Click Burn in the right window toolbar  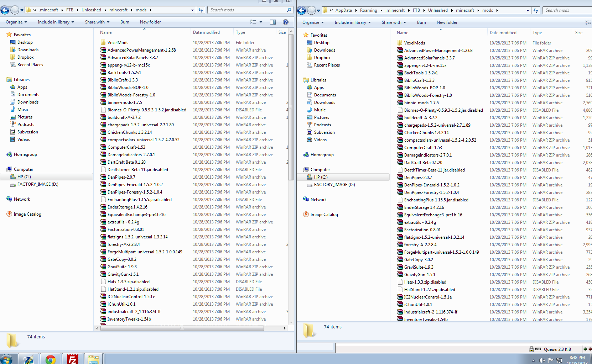[421, 22]
